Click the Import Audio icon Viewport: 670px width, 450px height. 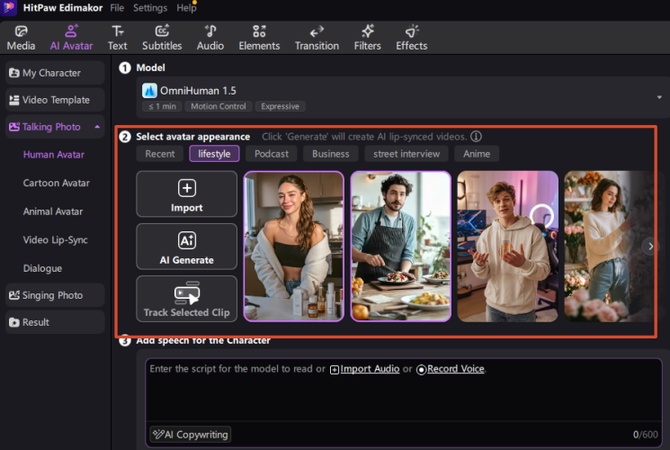[x=334, y=370]
